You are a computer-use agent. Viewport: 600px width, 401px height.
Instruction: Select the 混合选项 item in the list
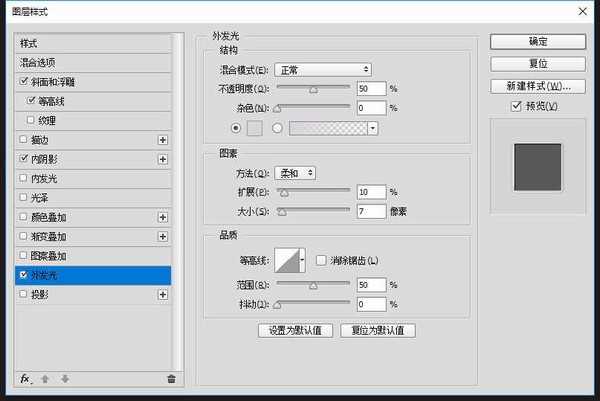93,63
